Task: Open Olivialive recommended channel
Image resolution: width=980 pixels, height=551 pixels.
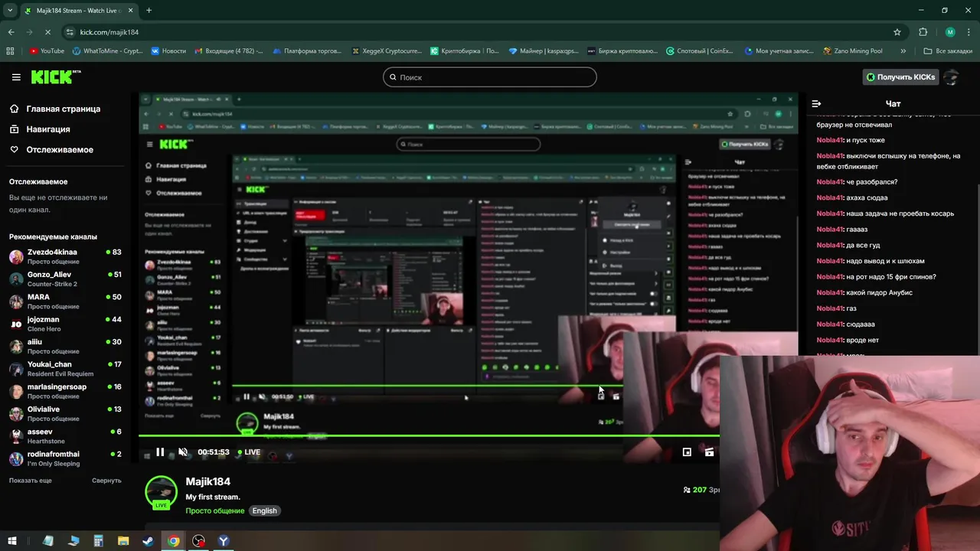Action: point(65,413)
